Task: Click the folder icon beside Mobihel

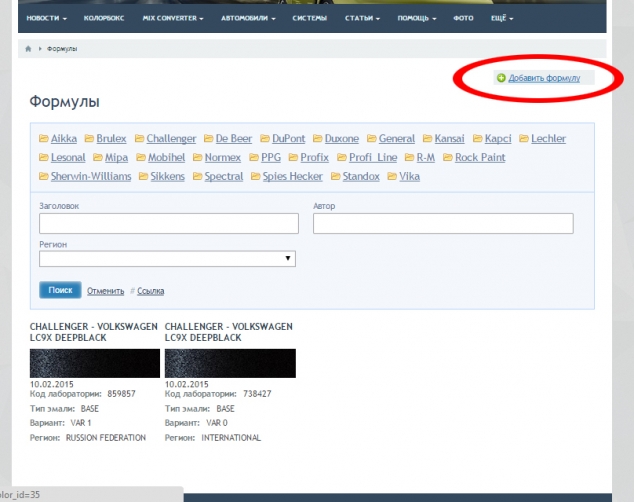Action: click(x=141, y=157)
